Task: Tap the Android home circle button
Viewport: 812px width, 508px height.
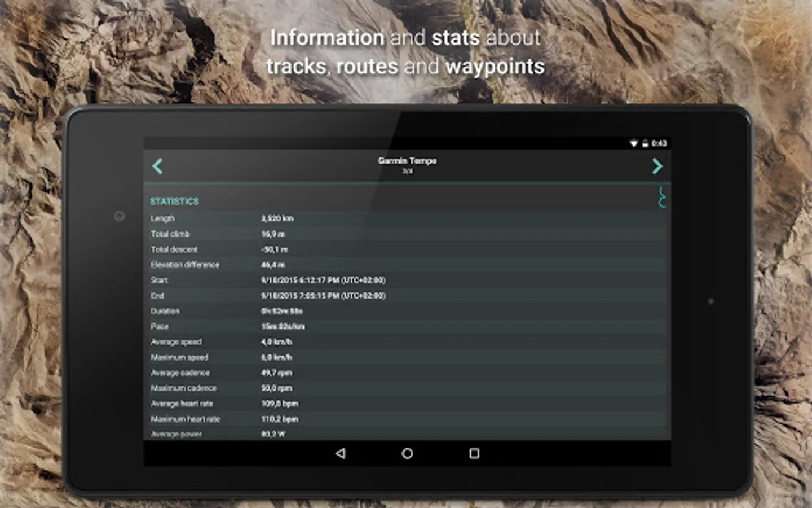Action: (407, 453)
